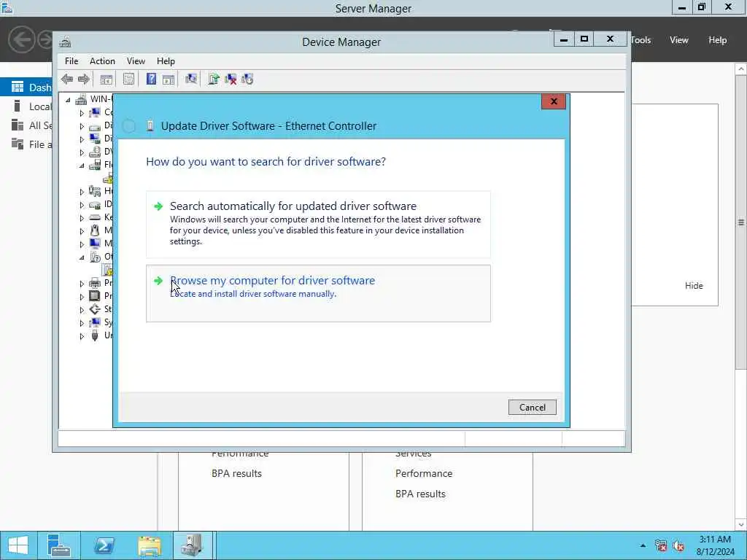Click the blue question-mark Help toolbar icon
Screen dimensions: 747x560
[151, 79]
